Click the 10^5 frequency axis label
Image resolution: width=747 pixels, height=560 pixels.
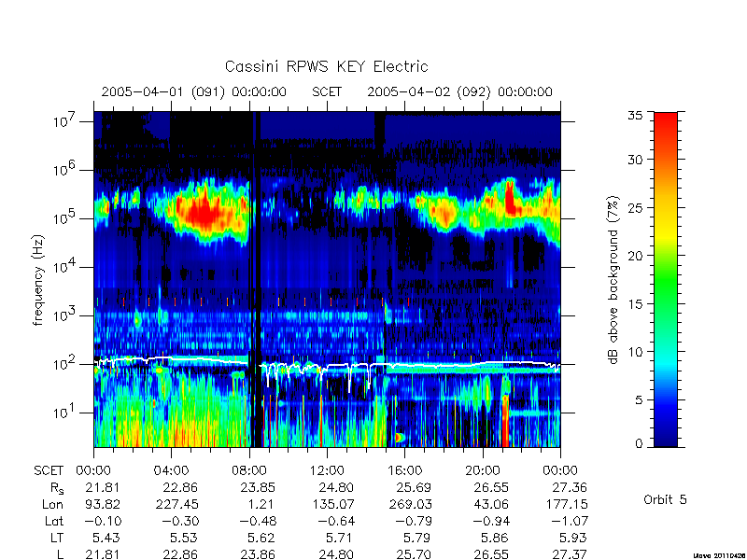(65, 217)
